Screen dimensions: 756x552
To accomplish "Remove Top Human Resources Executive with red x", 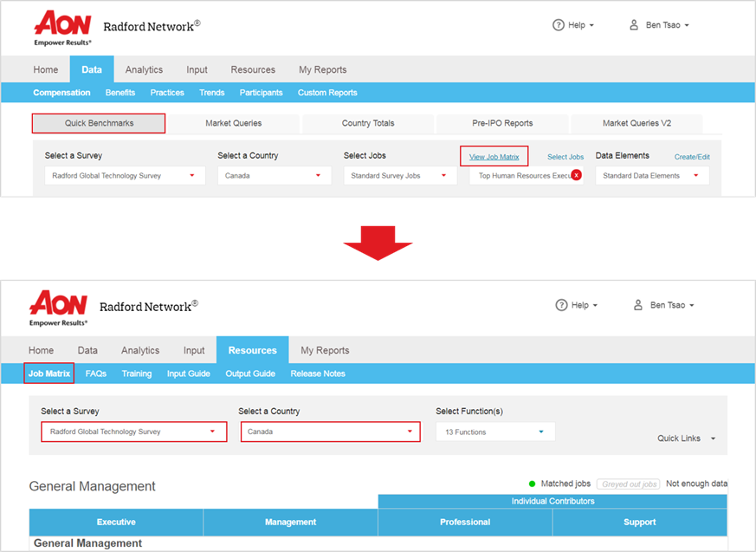I will tap(576, 175).
